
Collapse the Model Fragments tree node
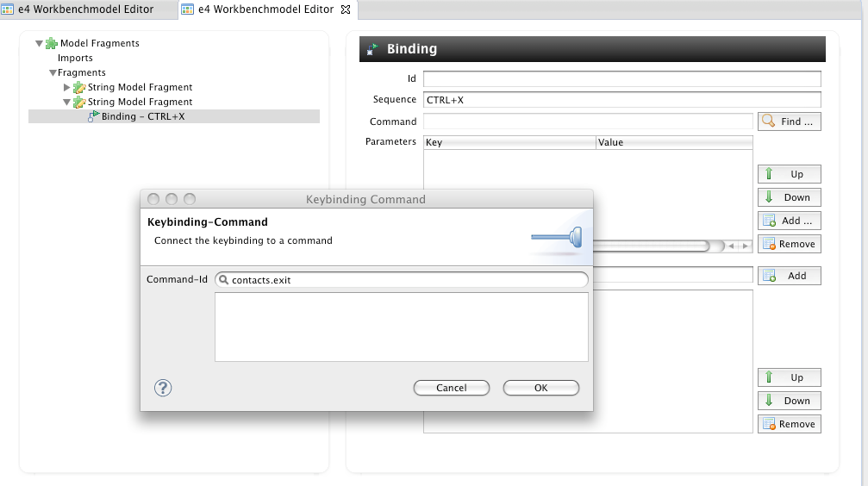(x=39, y=43)
